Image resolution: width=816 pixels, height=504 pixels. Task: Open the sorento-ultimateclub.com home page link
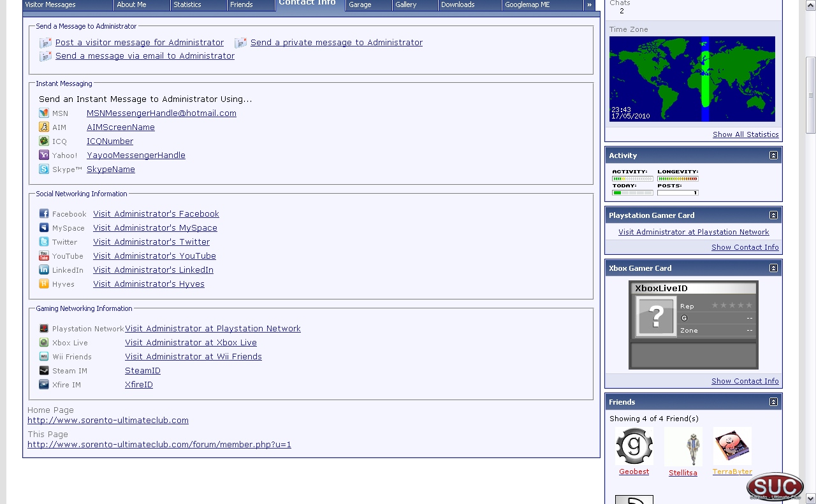point(108,421)
